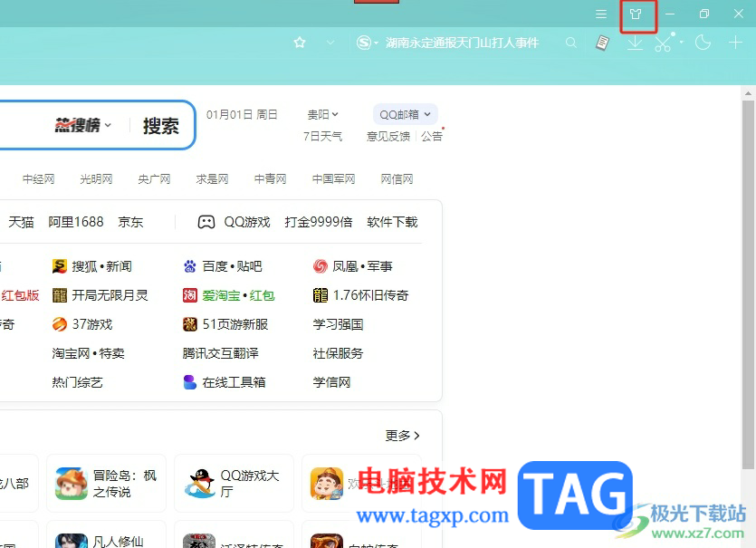Click the 在线工具箱 logo icon

(190, 382)
